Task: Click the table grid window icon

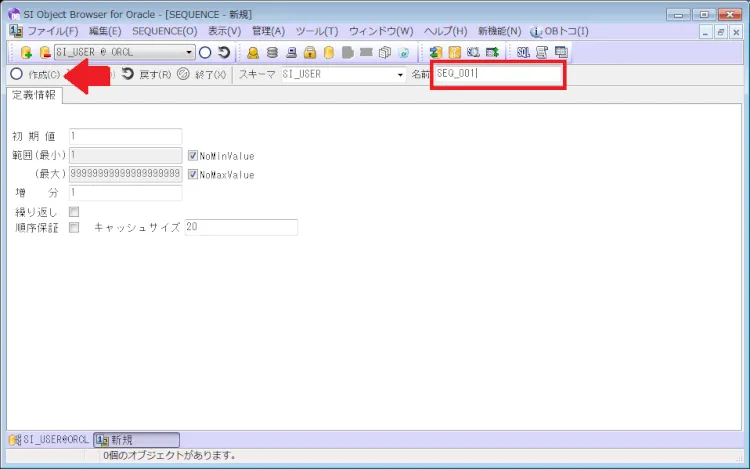Action: coord(561,52)
